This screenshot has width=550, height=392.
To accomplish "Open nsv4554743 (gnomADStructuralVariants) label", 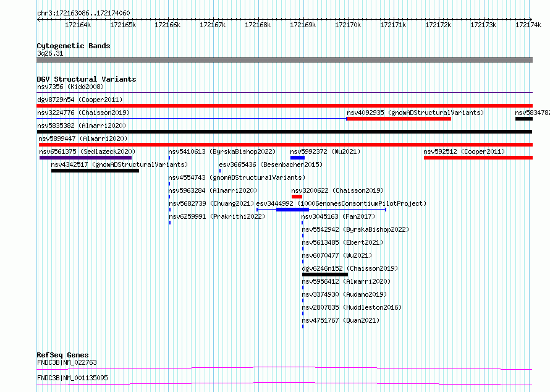I will coord(237,177).
